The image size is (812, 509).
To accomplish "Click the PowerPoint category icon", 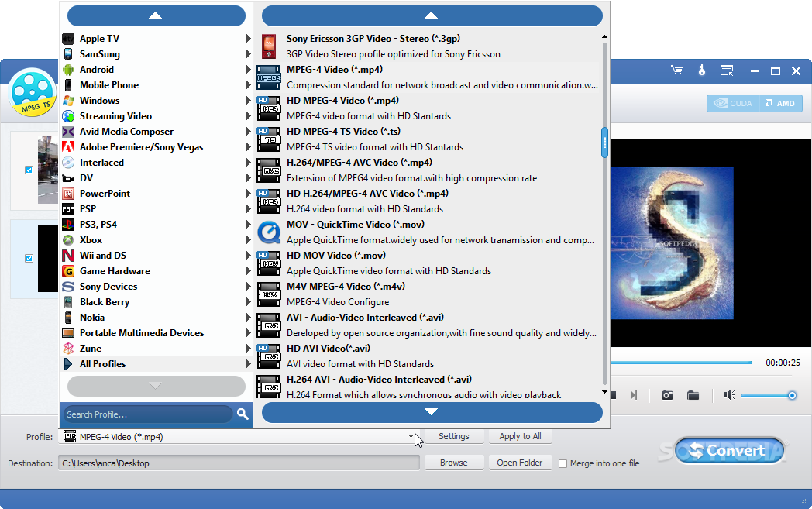I will click(x=68, y=194).
